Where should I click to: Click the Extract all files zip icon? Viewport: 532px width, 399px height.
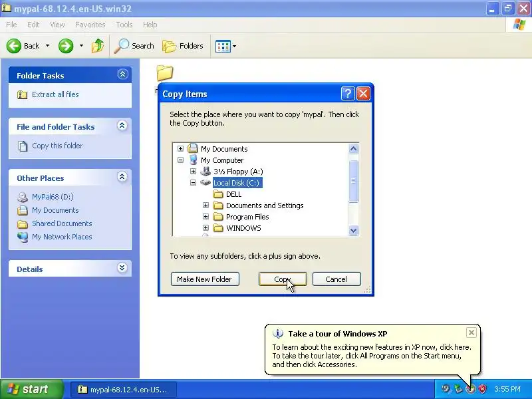pyautogui.click(x=23, y=94)
